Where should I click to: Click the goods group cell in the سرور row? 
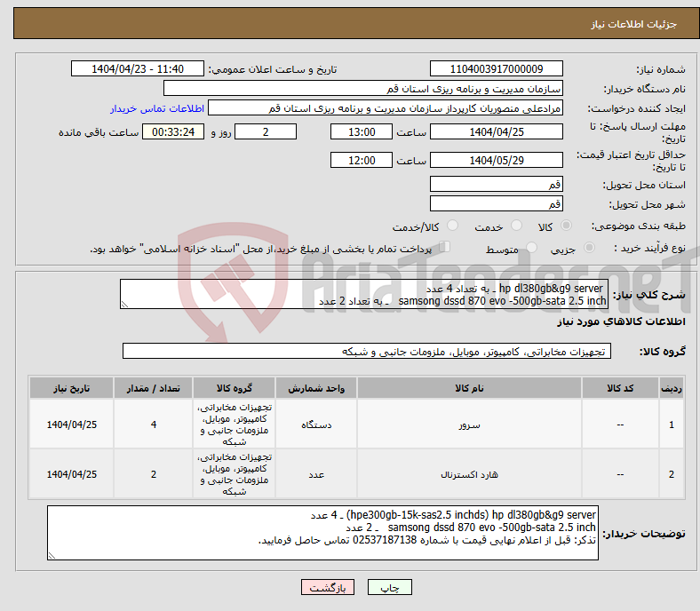234,425
